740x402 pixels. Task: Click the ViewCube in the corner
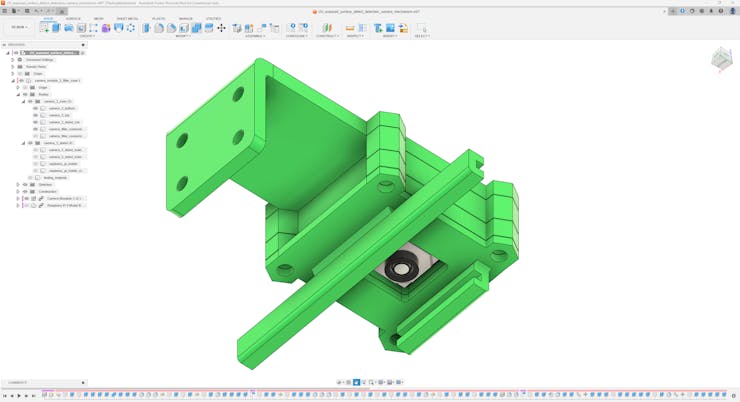[x=722, y=59]
